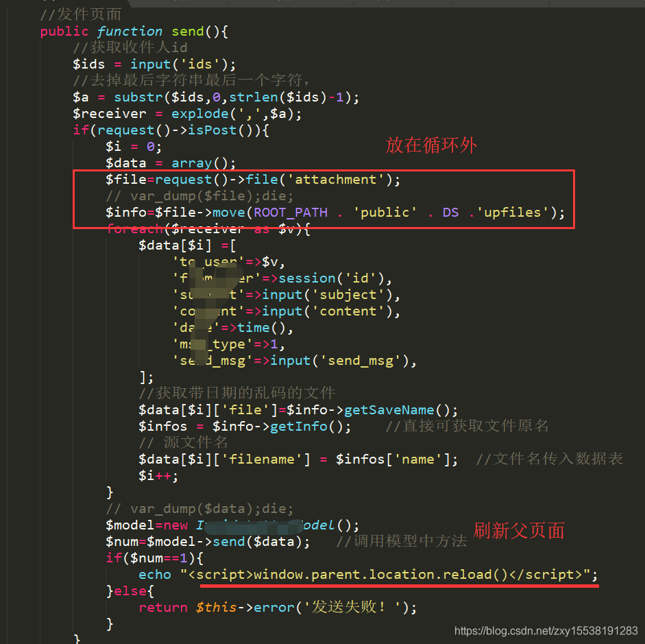Click the comment '//文件名传入数据表'
This screenshot has height=644, width=645.
click(x=550, y=459)
